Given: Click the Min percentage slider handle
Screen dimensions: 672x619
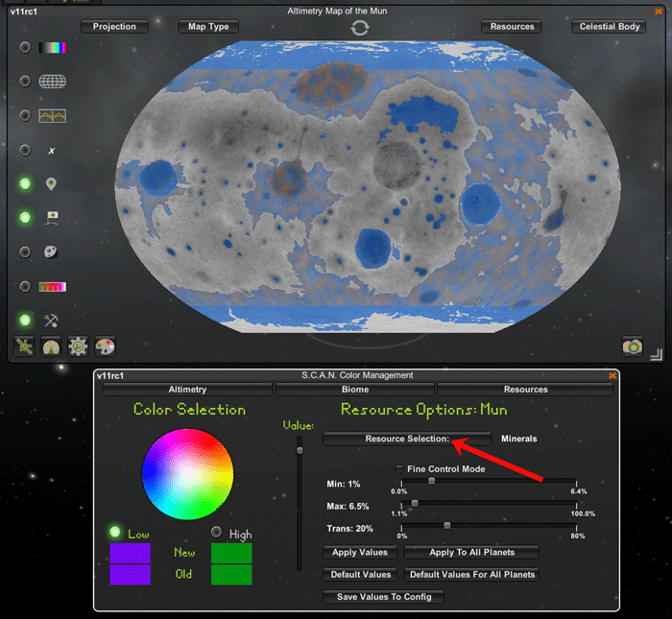Looking at the screenshot, I should tap(432, 481).
